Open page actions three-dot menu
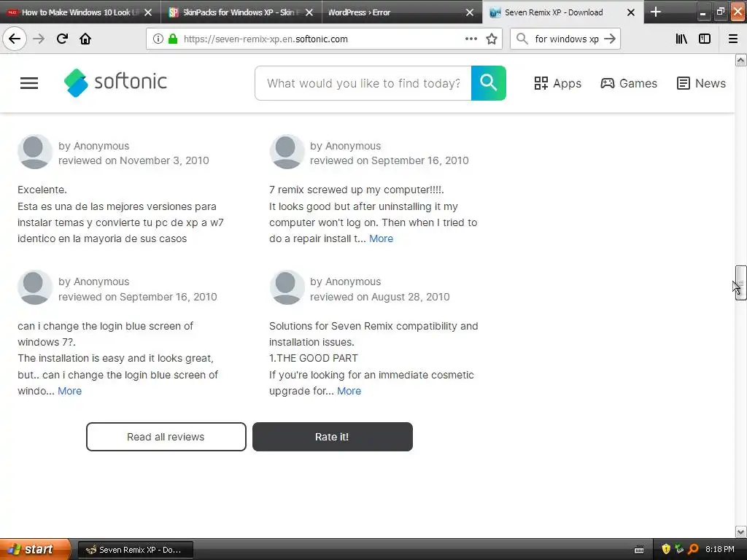Image resolution: width=747 pixels, height=560 pixels. pos(471,39)
